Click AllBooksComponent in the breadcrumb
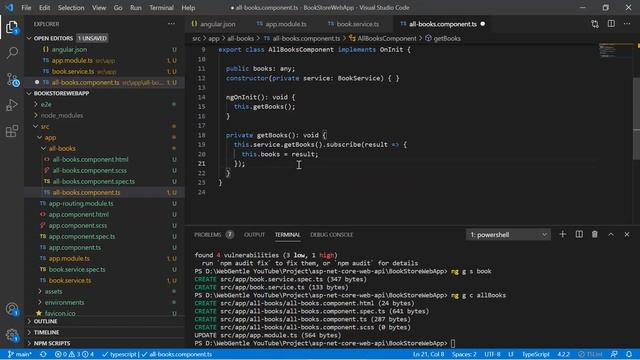The image size is (640, 360). point(387,38)
